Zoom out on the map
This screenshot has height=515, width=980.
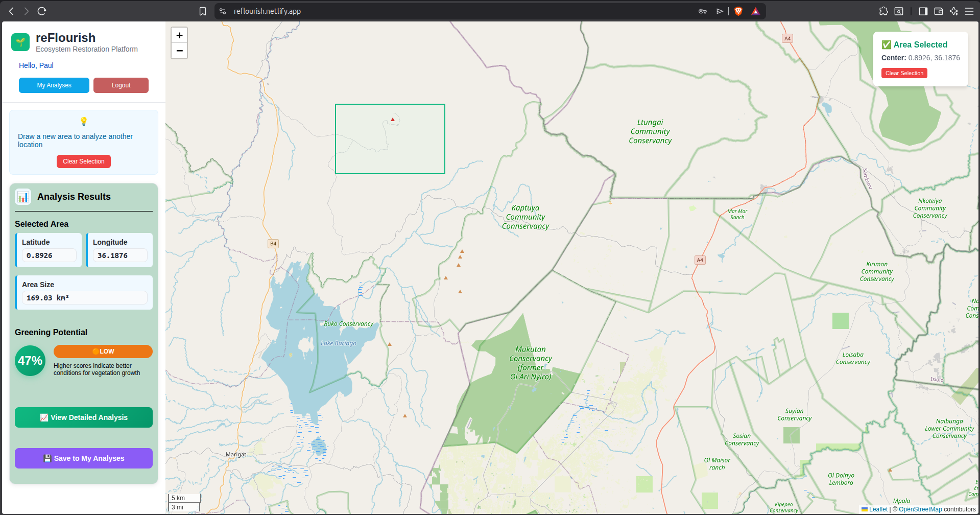pos(179,51)
